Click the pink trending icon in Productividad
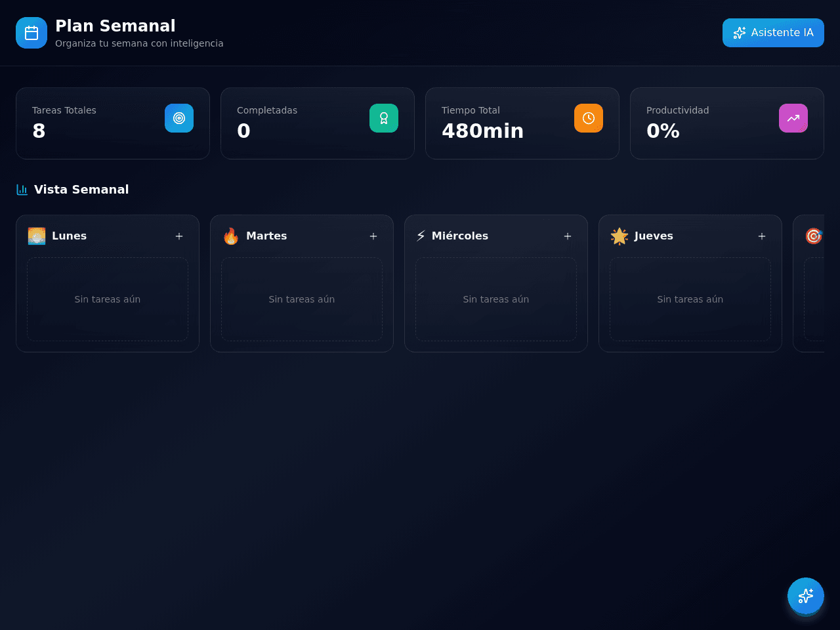Viewport: 840px width, 630px height. pos(793,118)
